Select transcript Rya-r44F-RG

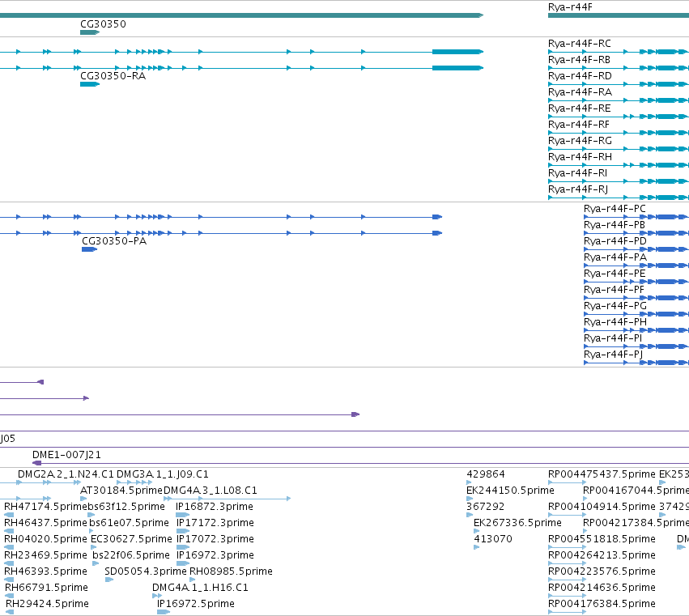pyautogui.click(x=580, y=141)
